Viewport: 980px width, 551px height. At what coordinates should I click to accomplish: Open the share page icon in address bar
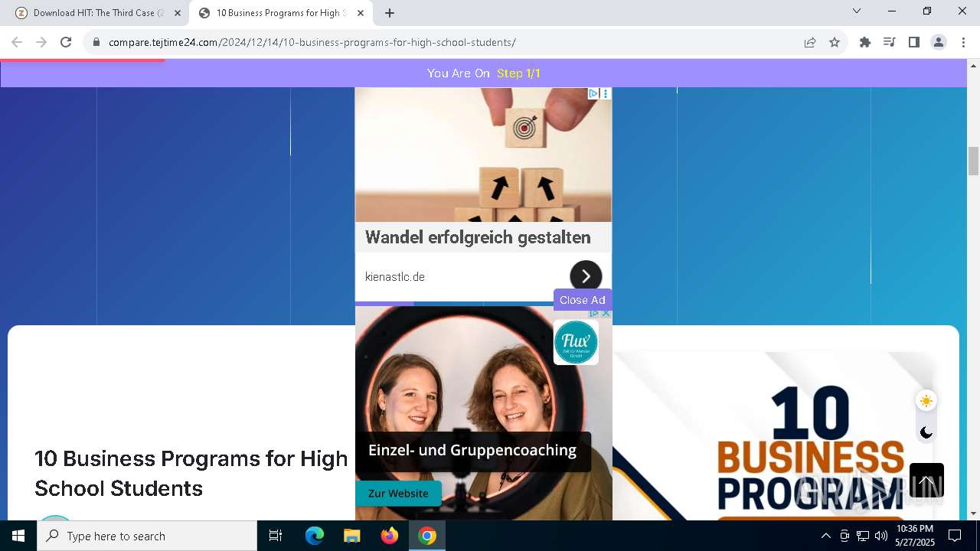coord(810,42)
